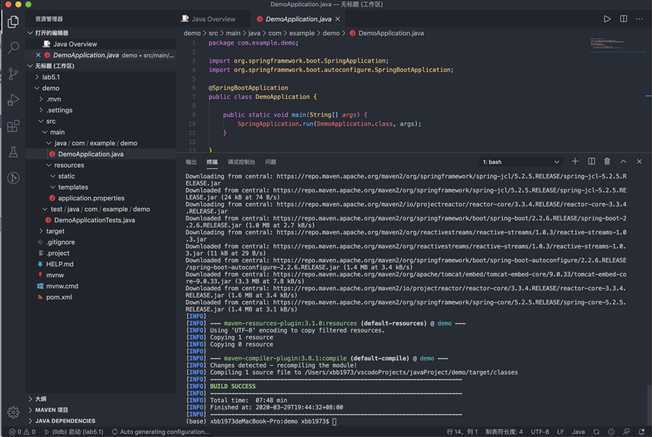
Task: Open the mvnw file
Action: point(102,275)
